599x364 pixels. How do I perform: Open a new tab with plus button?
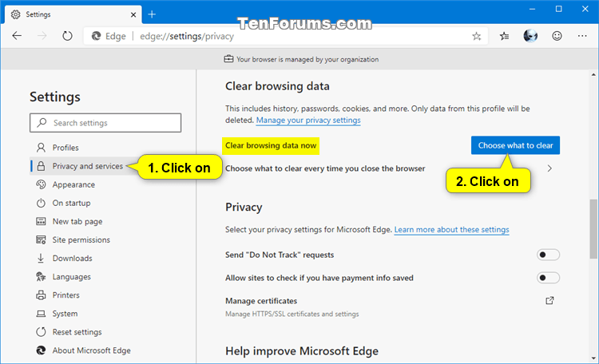coord(152,14)
